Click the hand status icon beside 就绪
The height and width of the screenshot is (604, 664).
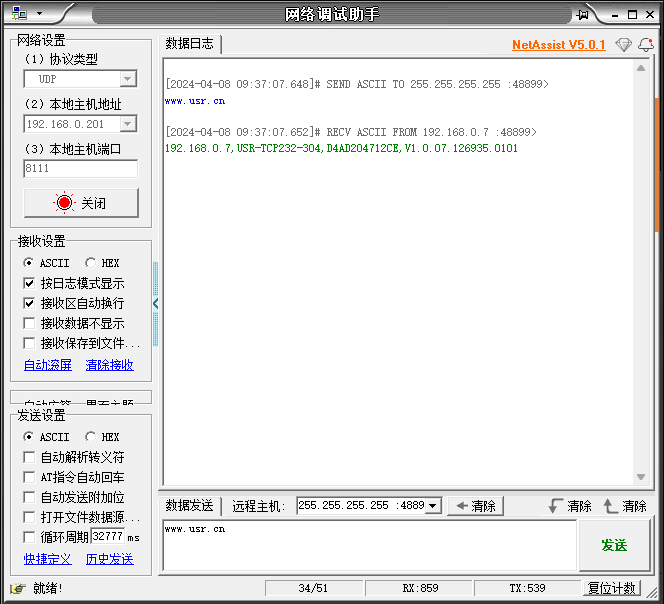click(17, 588)
